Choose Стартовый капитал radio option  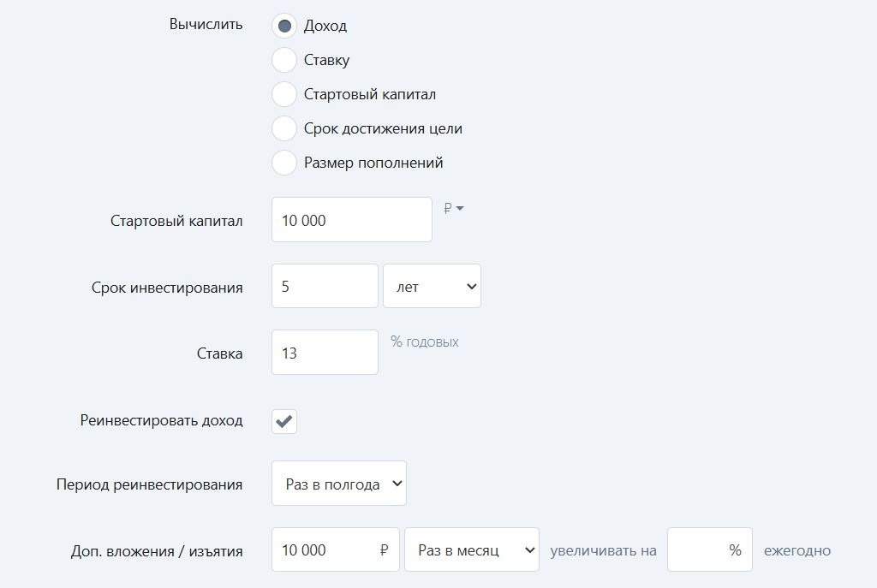tap(284, 94)
